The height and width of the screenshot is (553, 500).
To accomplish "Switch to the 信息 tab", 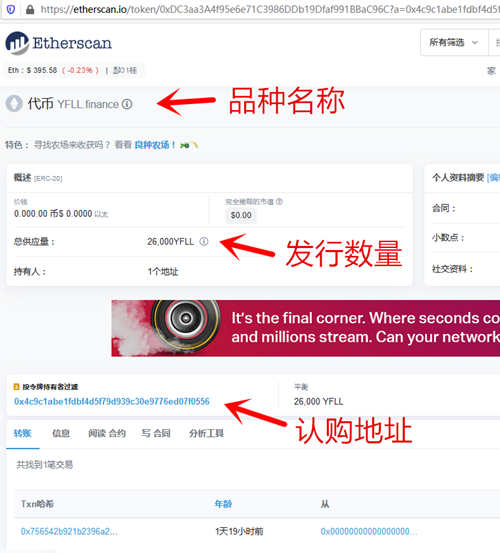I will point(61,433).
